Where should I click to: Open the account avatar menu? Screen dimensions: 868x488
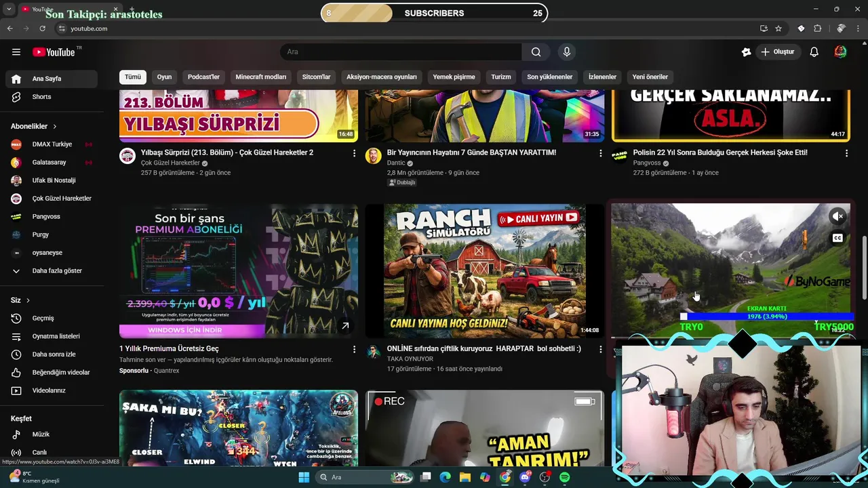point(840,52)
